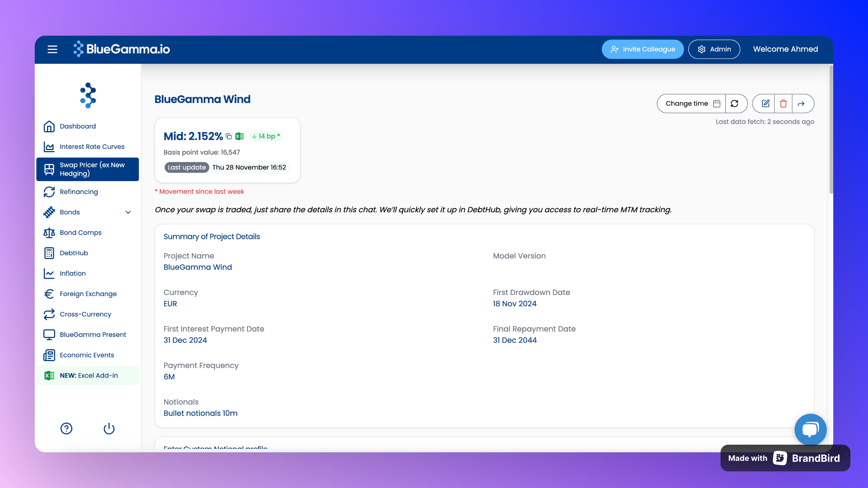Open the NEW: Excel Add-in link
The width and height of the screenshot is (868, 488).
point(89,376)
